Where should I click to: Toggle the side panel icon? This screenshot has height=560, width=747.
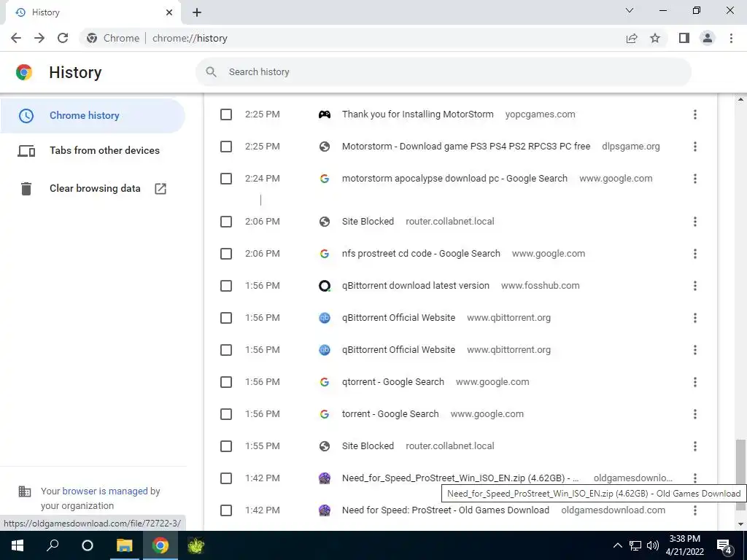point(684,38)
